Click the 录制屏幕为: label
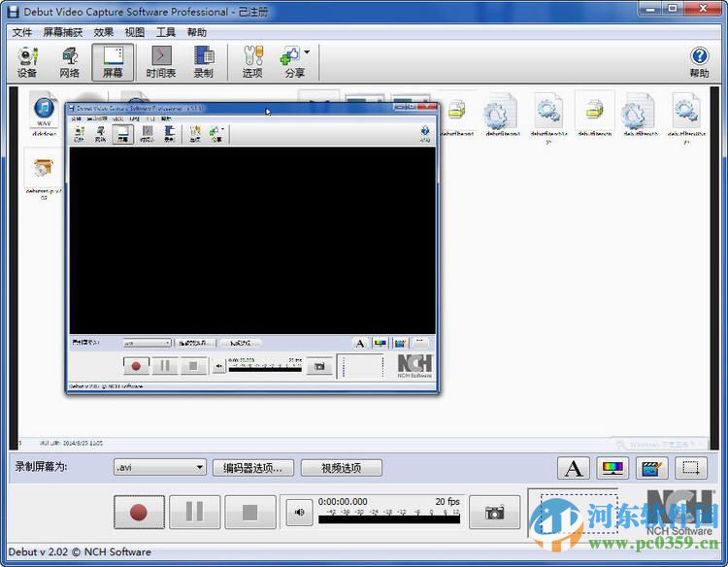 coord(41,467)
